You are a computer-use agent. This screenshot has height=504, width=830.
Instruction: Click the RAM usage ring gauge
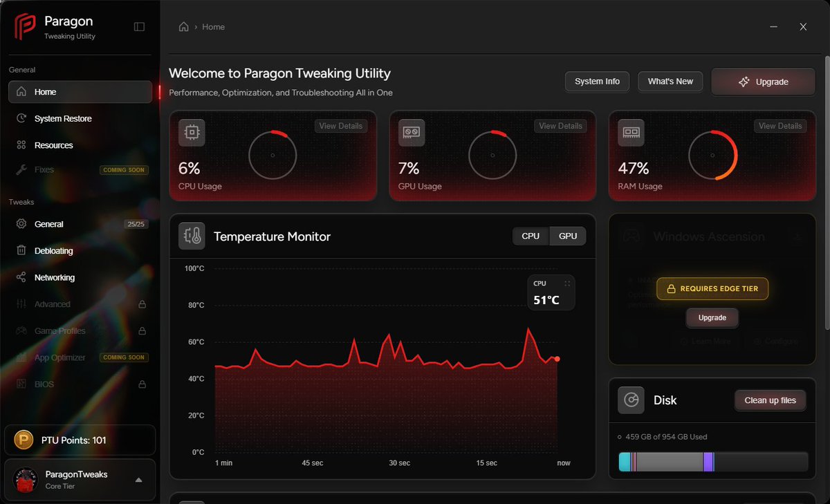(712, 155)
